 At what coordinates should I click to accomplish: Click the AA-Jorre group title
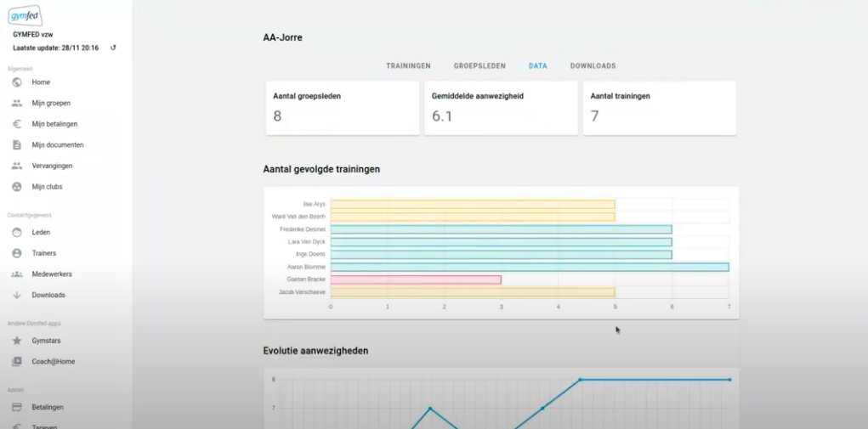[282, 37]
